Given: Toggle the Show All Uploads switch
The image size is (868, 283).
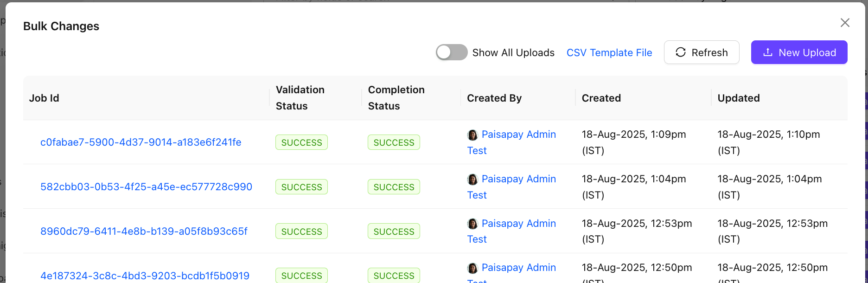Looking at the screenshot, I should [451, 52].
